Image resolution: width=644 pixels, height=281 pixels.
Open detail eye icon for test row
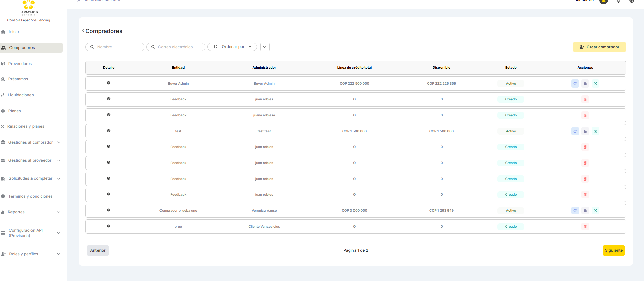pyautogui.click(x=108, y=131)
